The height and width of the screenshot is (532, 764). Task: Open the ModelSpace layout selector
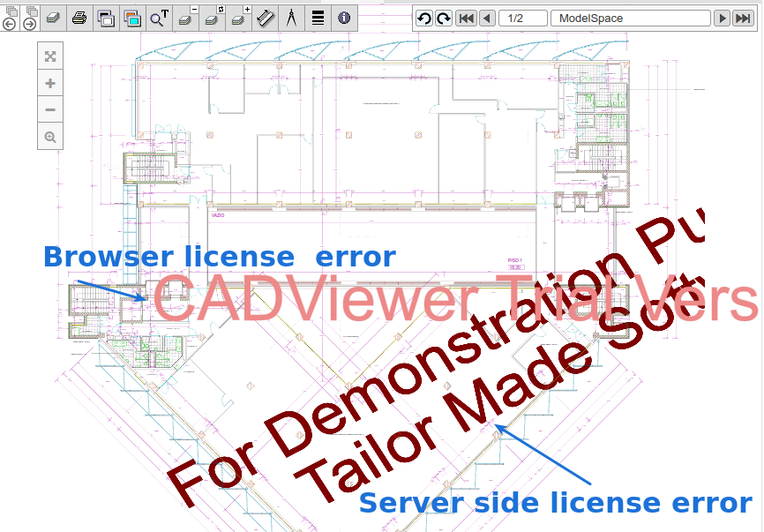[630, 19]
